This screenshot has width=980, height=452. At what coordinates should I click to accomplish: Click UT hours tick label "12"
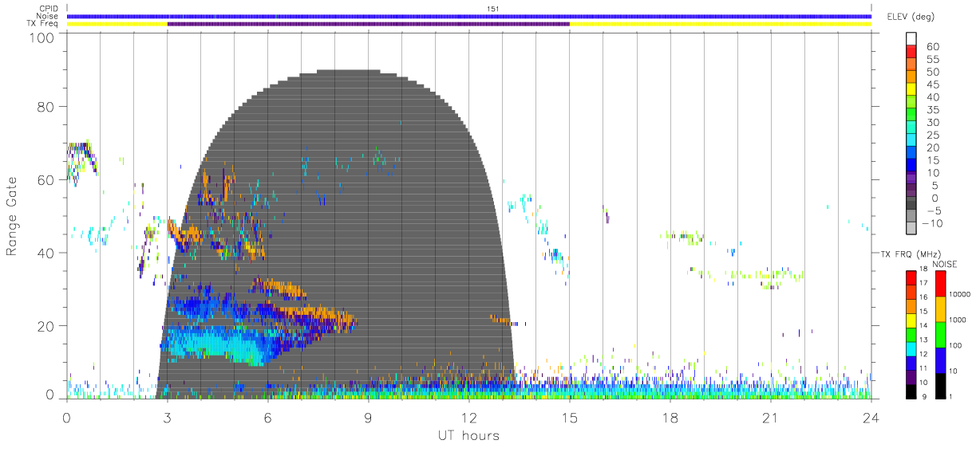[x=469, y=416]
